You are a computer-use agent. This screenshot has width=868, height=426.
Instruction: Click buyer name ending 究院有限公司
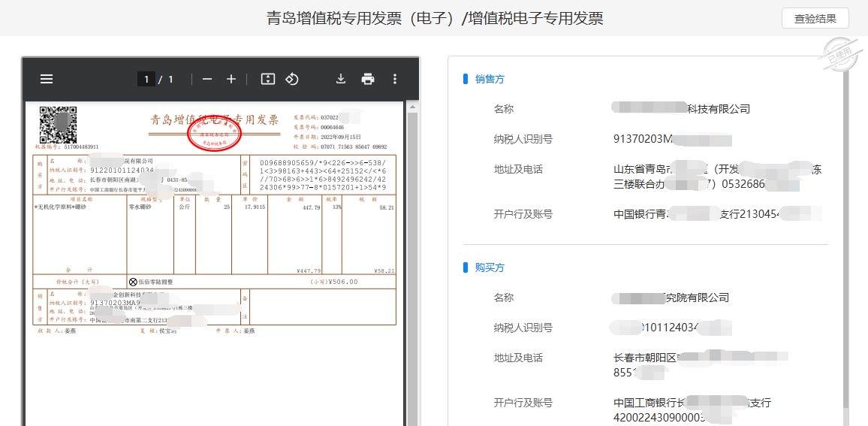click(697, 298)
